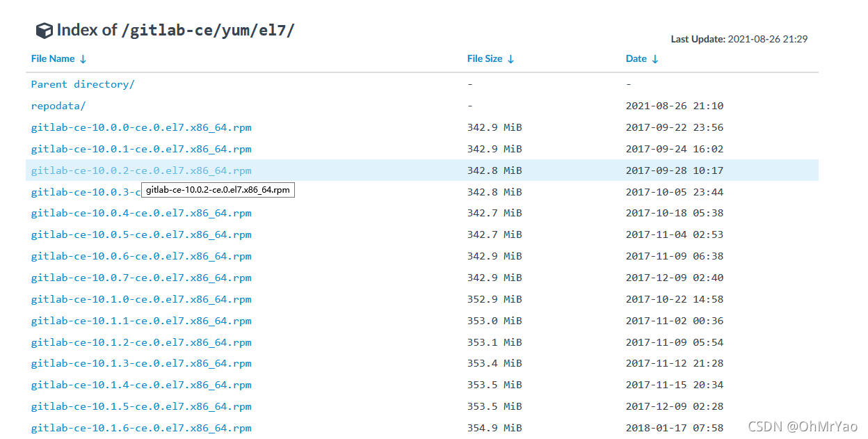Download highlighted gitlab-ce-10.0.2 rpm file

[x=141, y=170]
